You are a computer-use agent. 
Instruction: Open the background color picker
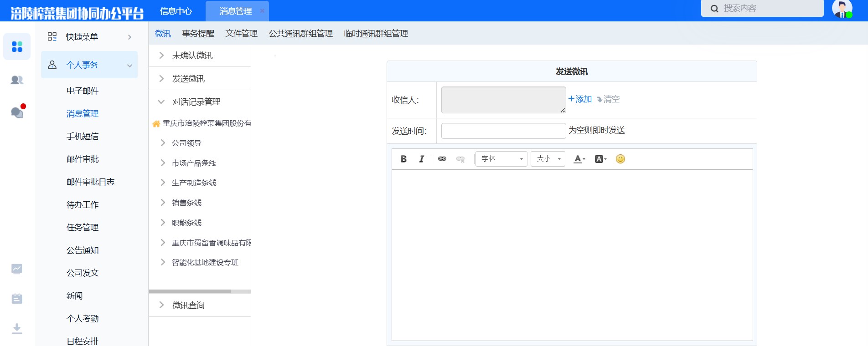[x=600, y=159]
